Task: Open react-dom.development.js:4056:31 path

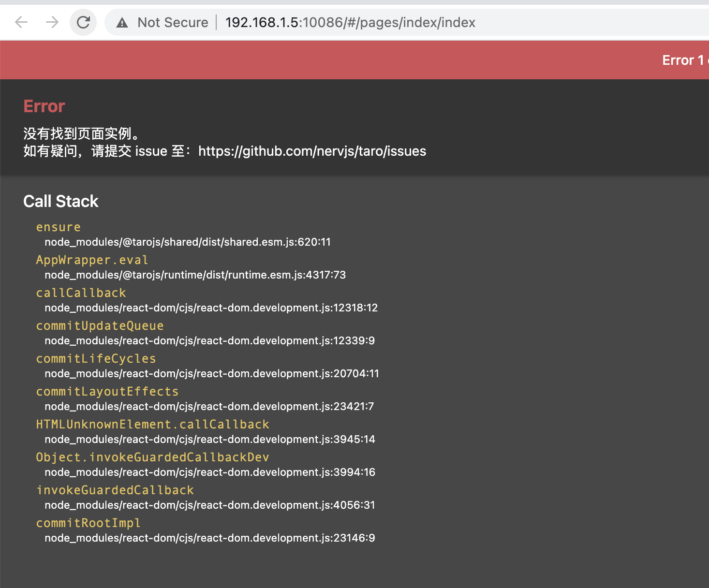Action: [210, 505]
